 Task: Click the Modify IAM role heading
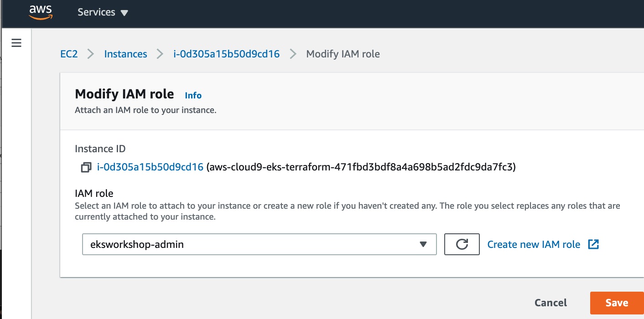[125, 94]
